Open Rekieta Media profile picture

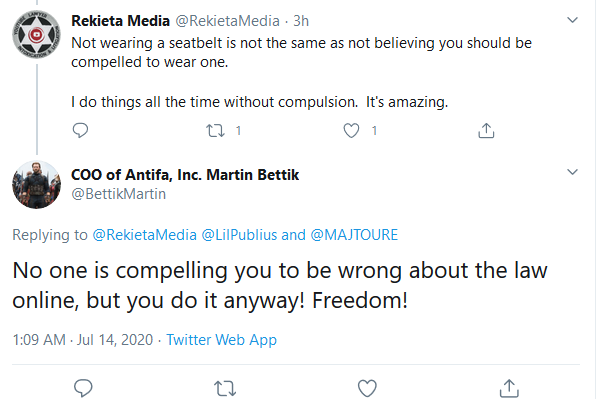tap(36, 34)
